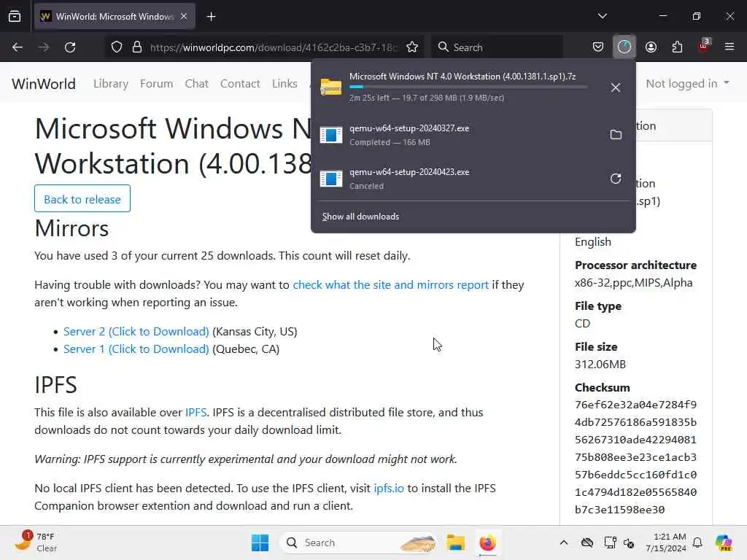Show hidden system tray icons
747x560 pixels.
pyautogui.click(x=564, y=542)
